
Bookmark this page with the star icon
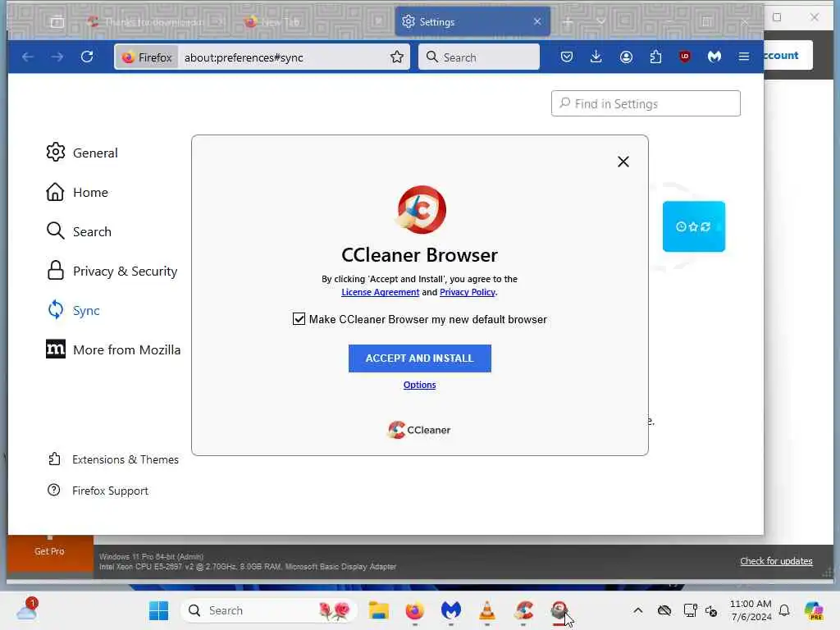pos(397,57)
